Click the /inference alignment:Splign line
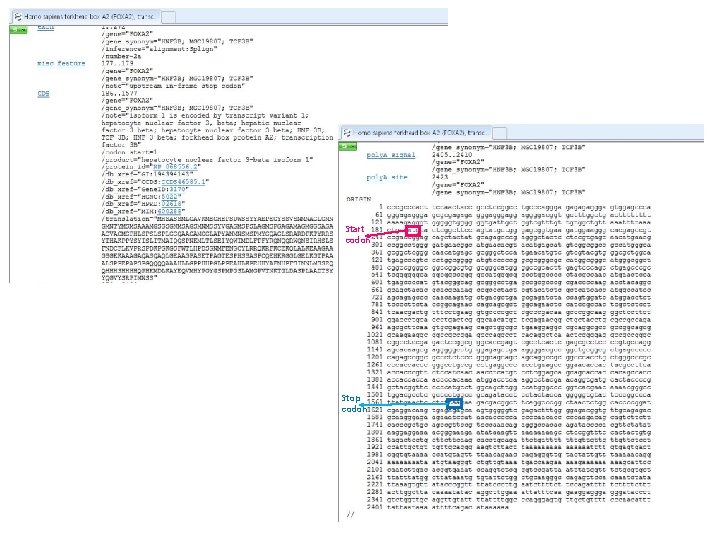The image size is (720, 540). click(x=158, y=49)
